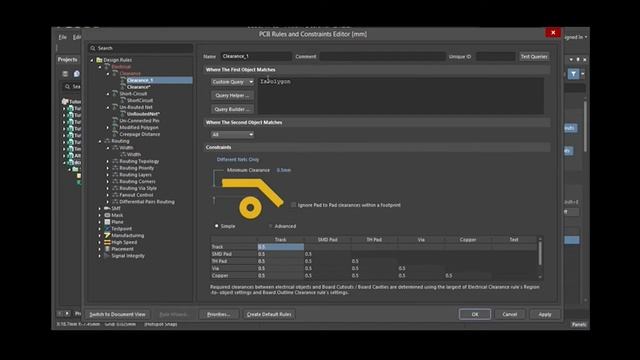Click the SMT category icon
640x360 pixels.
[107, 209]
